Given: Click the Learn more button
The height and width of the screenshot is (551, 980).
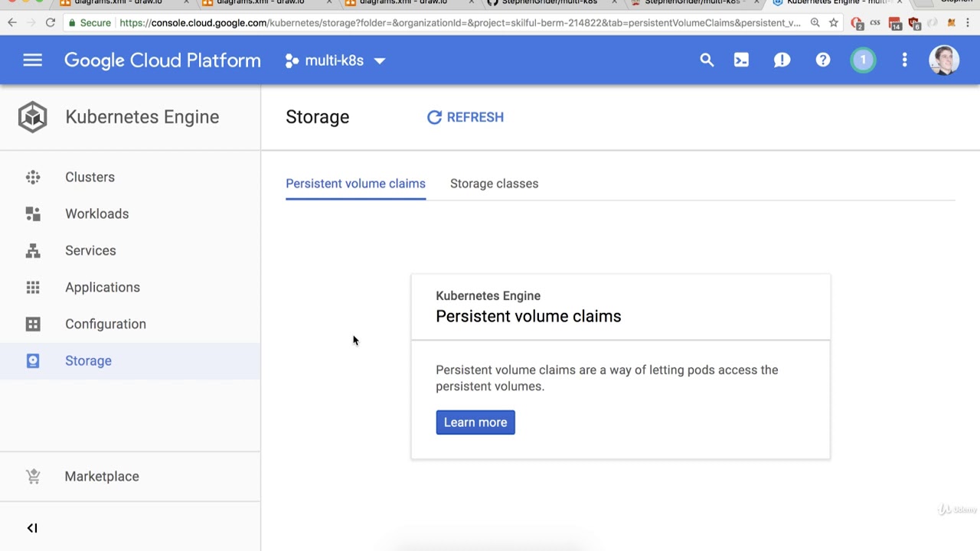Looking at the screenshot, I should pos(475,422).
